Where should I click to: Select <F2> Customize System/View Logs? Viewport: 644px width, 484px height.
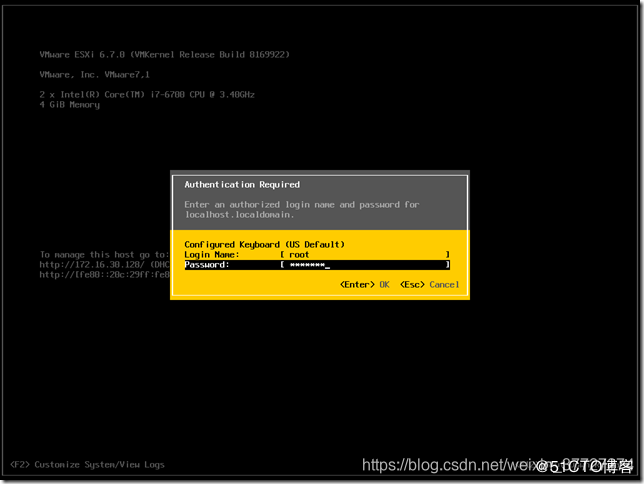[87, 465]
